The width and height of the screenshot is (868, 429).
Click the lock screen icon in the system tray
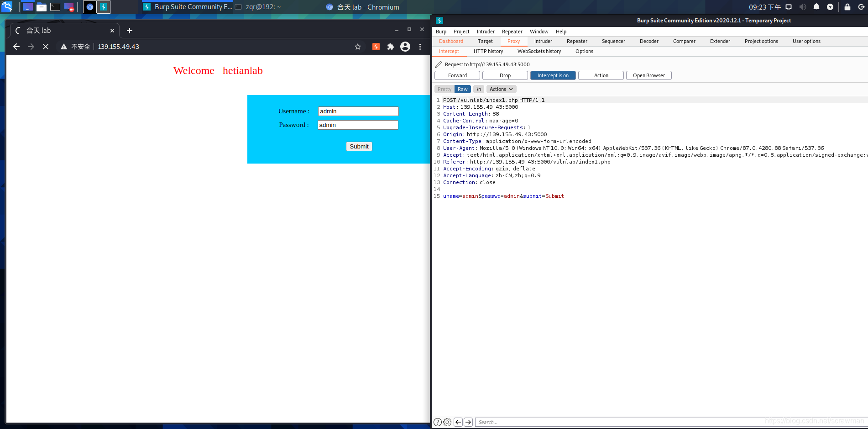pos(847,7)
